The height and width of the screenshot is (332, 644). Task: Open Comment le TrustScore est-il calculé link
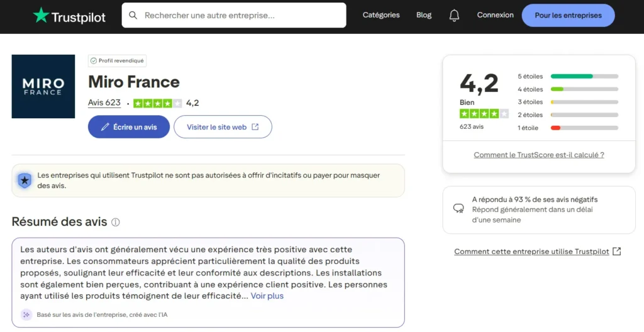pyautogui.click(x=538, y=155)
